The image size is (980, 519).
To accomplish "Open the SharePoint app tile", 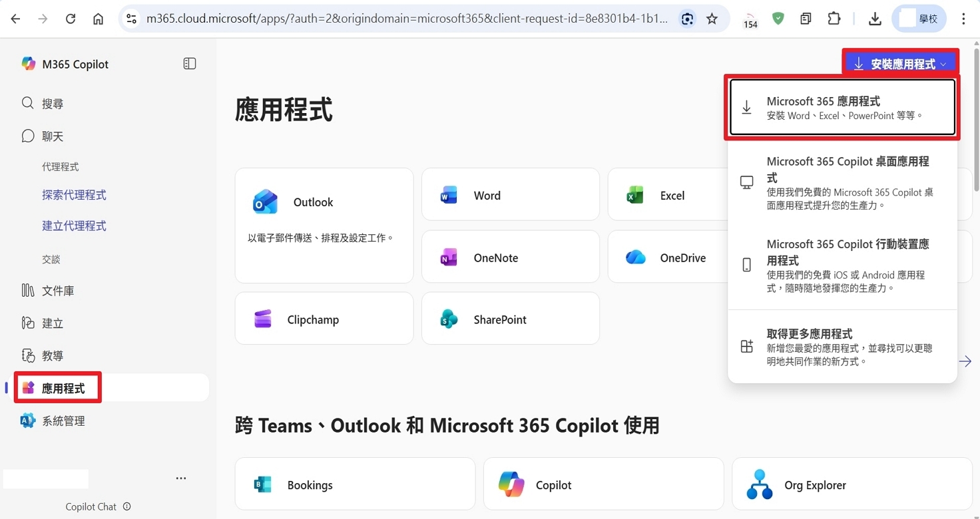I will coord(510,319).
